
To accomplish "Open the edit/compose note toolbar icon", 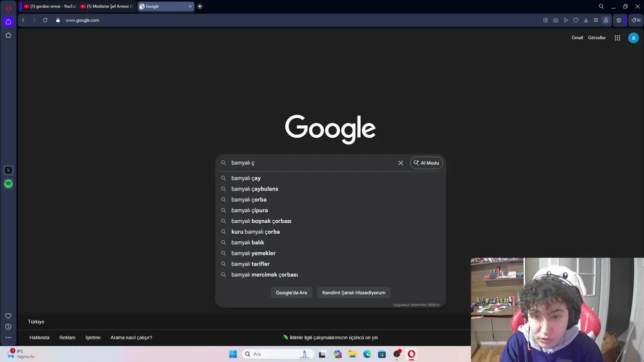I will tap(545, 20).
